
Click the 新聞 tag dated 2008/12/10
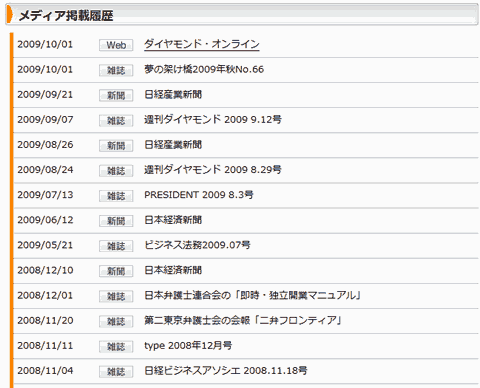(x=116, y=271)
